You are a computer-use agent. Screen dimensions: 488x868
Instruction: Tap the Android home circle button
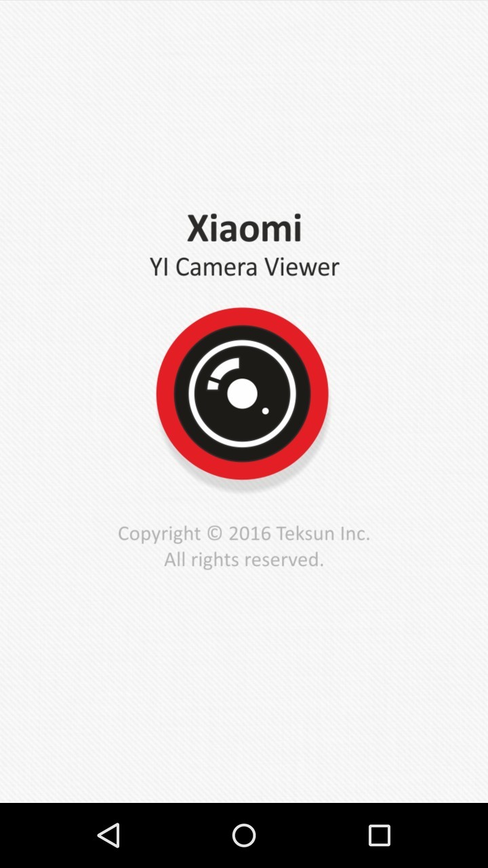pyautogui.click(x=244, y=835)
